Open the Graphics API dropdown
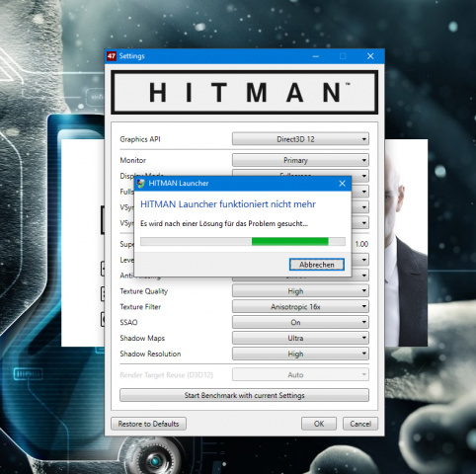476x474 pixels. (x=300, y=139)
